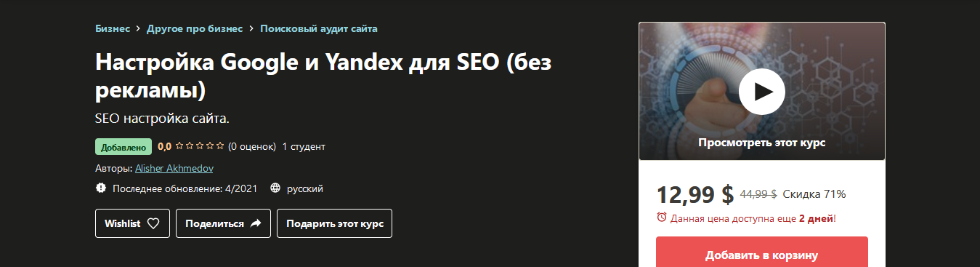Viewport: 980px width, 267px height.
Task: Click the heart icon in Wishlist
Action: point(153,223)
